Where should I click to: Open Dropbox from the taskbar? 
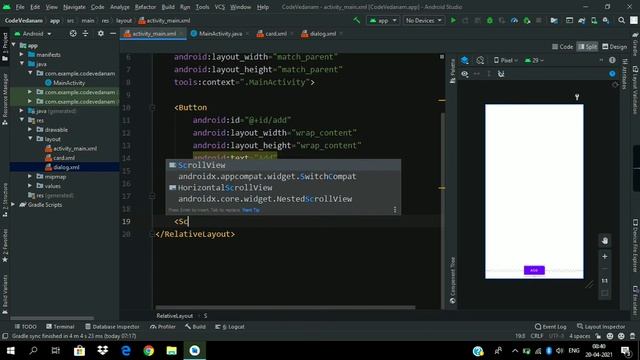(x=102, y=351)
